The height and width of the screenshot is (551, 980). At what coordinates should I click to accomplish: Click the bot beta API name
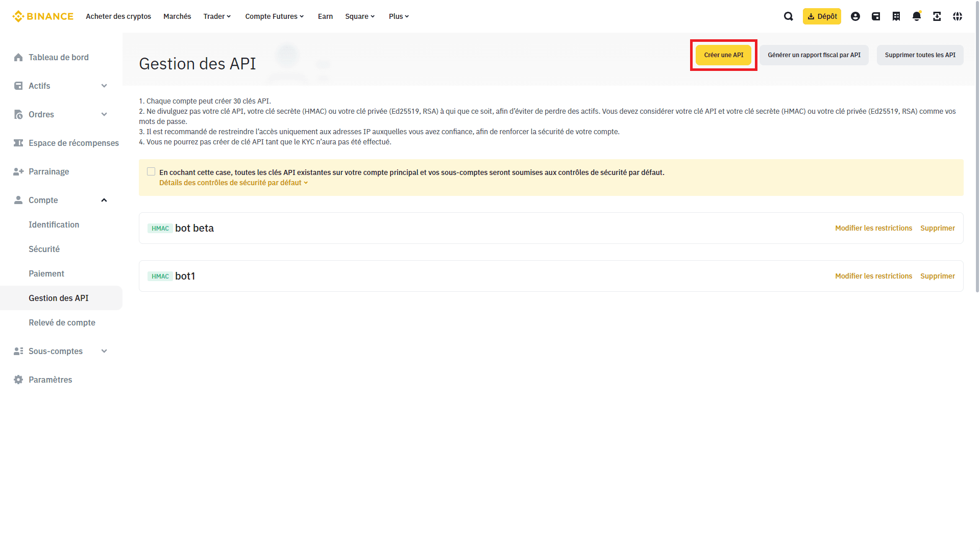194,228
